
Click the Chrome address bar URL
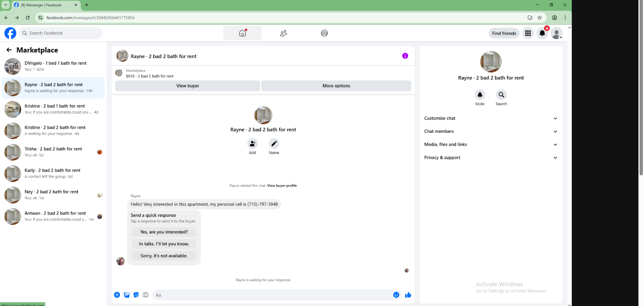[x=90, y=17]
